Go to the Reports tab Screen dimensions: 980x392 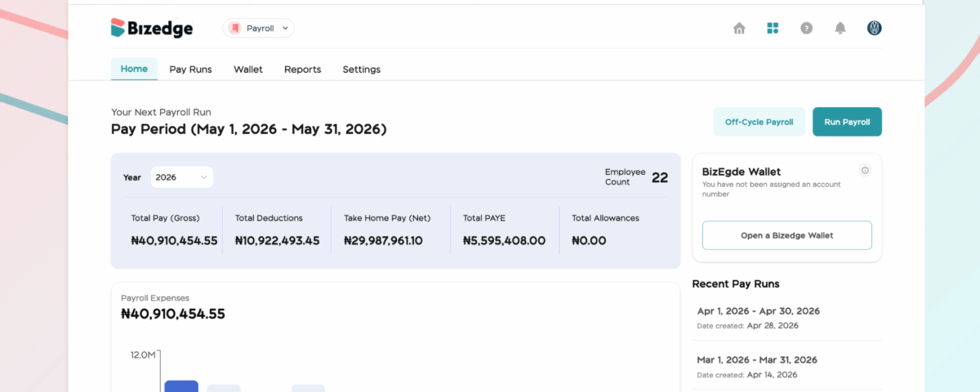point(302,69)
